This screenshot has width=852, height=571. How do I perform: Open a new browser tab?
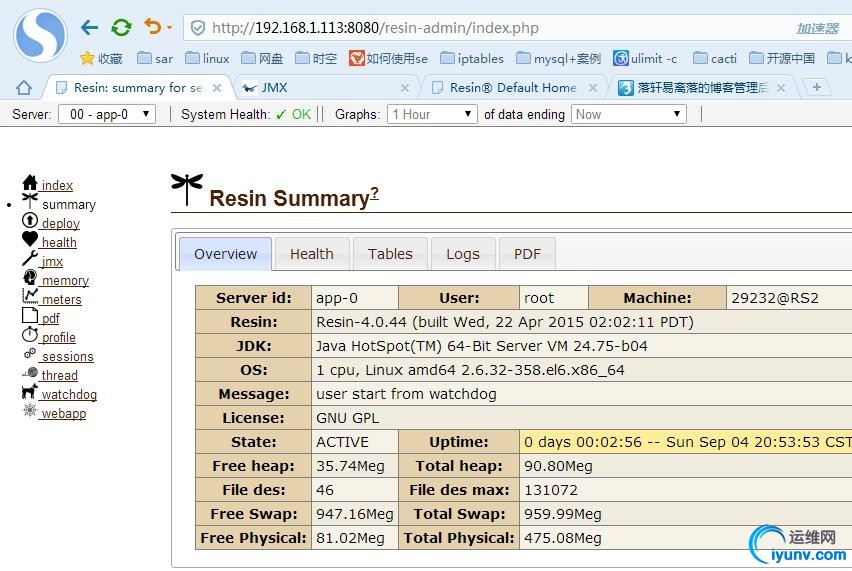(816, 87)
